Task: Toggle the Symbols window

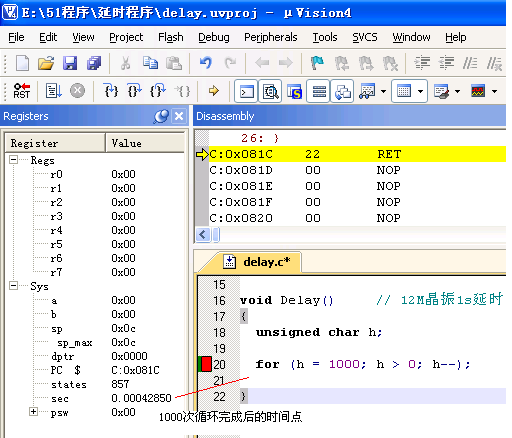Action: pyautogui.click(x=294, y=91)
